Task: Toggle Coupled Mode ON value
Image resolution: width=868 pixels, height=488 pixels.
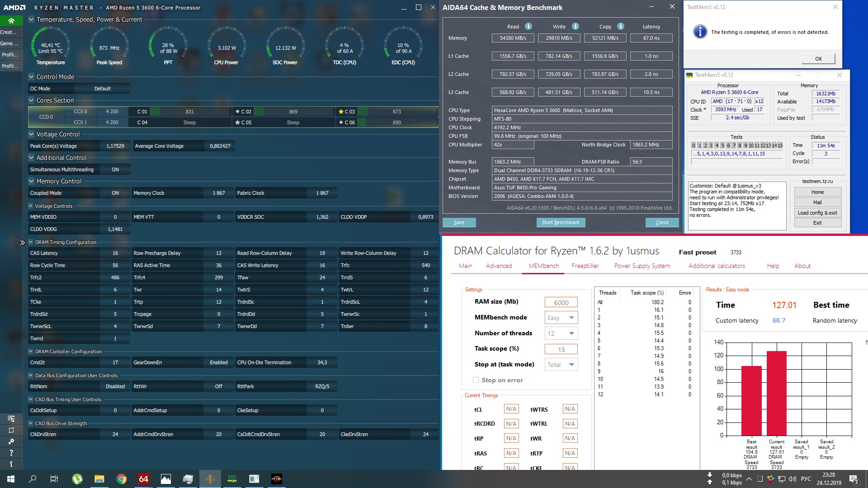Action: pos(115,193)
